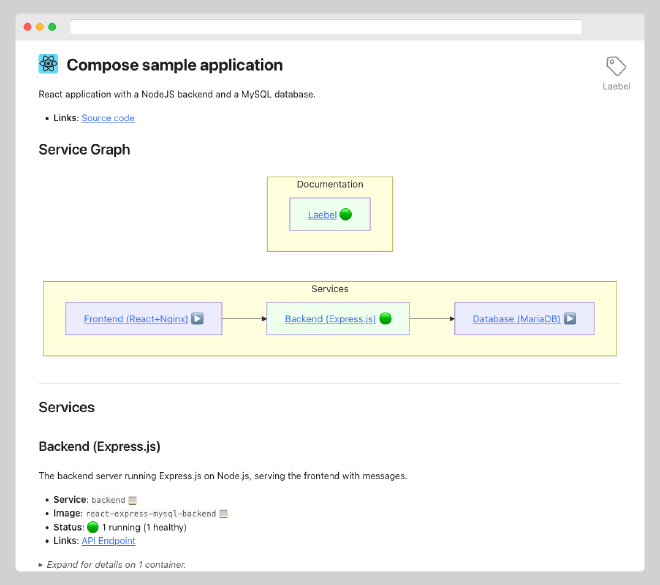This screenshot has width=660, height=585.
Task: Open the Backend (Express.js) graph link
Action: [x=330, y=319]
